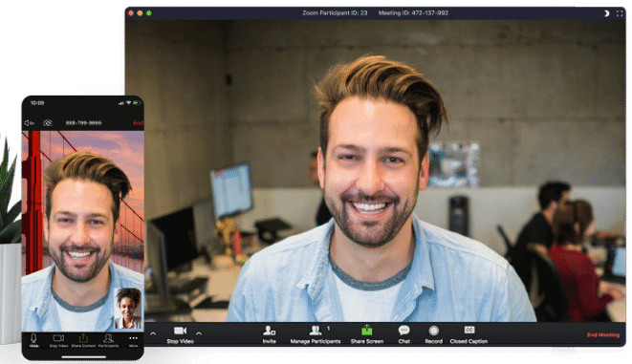This screenshot has height=364, width=632.
Task: Tap Stop Video on the phone toolbar
Action: coord(58,340)
